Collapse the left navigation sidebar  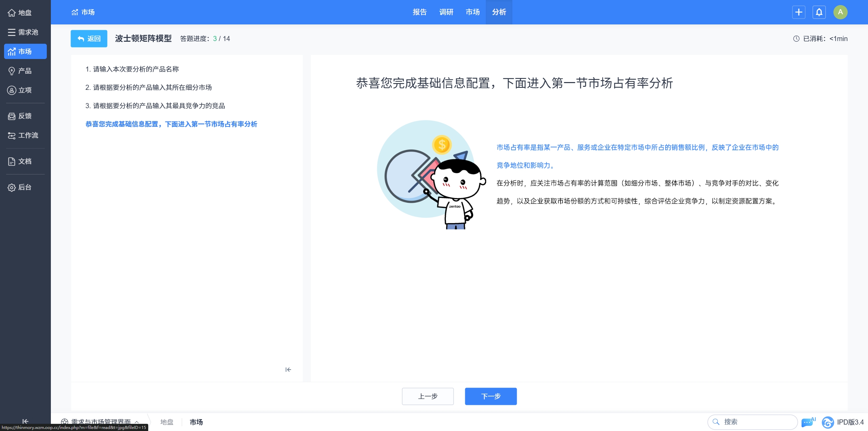25,421
